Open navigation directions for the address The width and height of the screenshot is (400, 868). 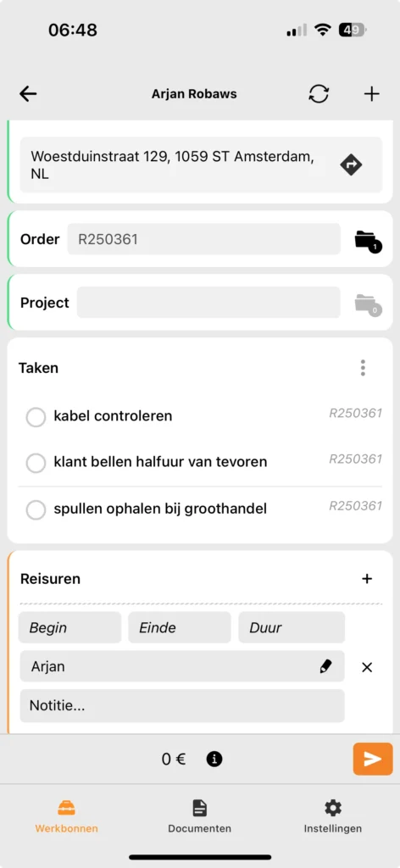351,164
